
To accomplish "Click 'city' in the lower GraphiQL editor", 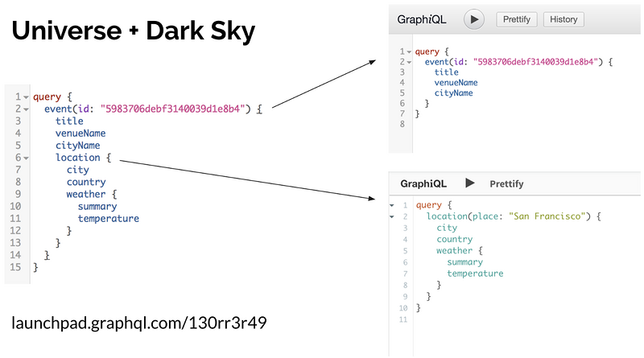I will click(x=447, y=228).
